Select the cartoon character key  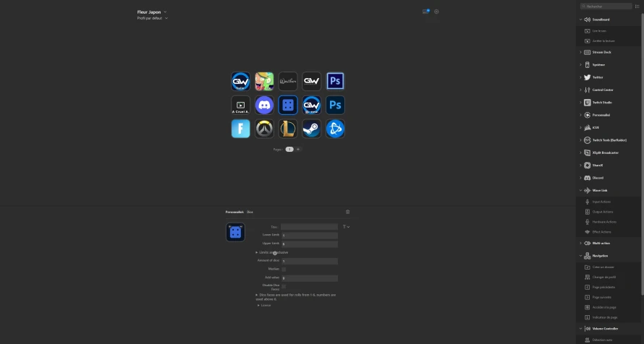tap(264, 81)
